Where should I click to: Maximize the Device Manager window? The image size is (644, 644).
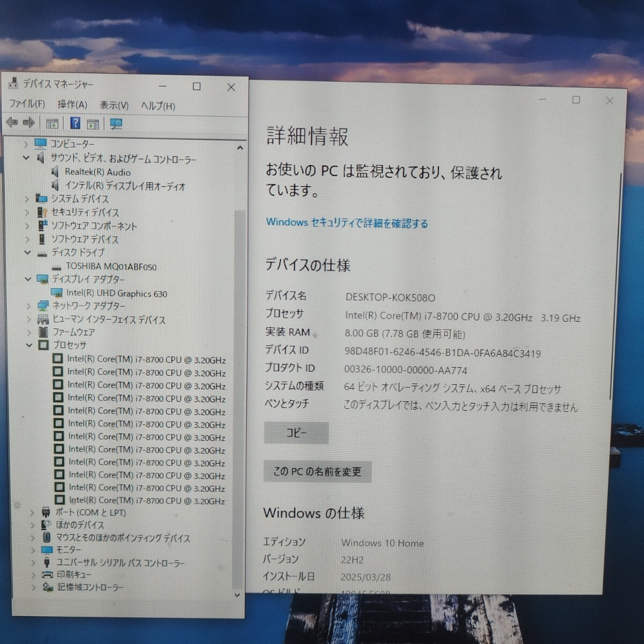(197, 86)
